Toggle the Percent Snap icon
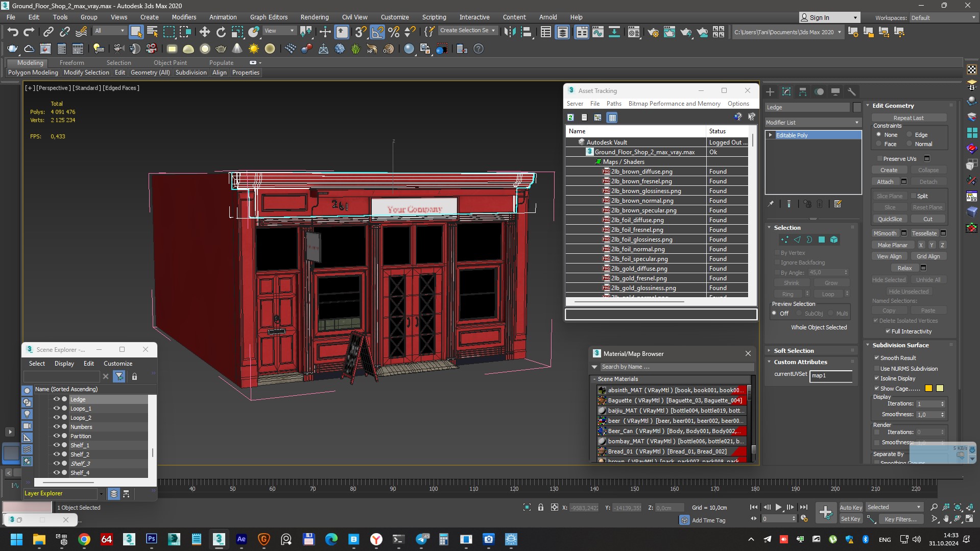The width and height of the screenshot is (980, 551). click(x=393, y=32)
